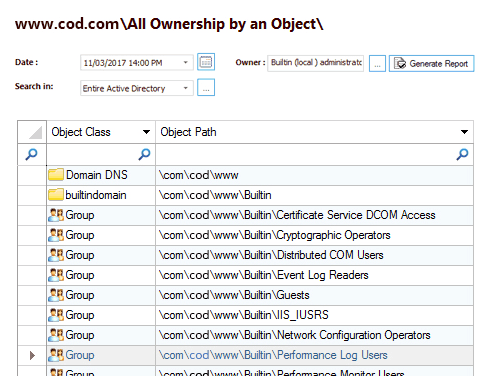
Task: Click the search icon in Object Class filter
Action: 144,154
